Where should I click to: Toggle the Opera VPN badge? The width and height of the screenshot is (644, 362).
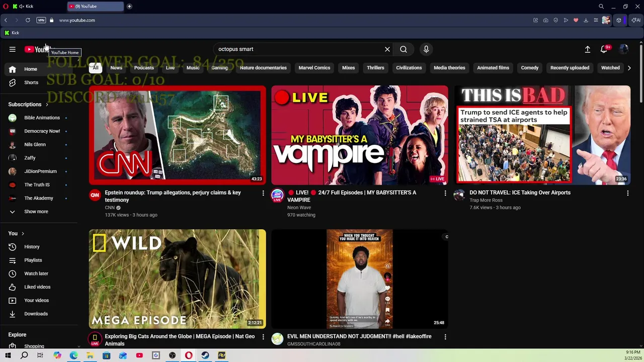click(x=41, y=20)
